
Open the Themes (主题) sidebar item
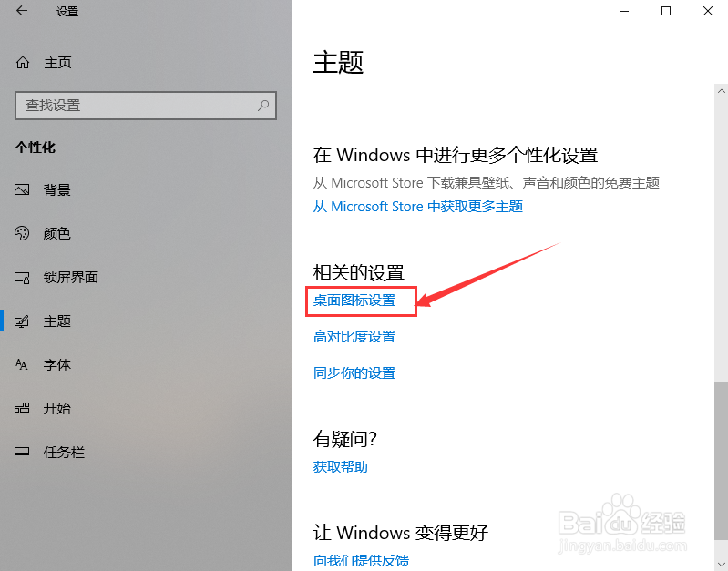(146, 321)
